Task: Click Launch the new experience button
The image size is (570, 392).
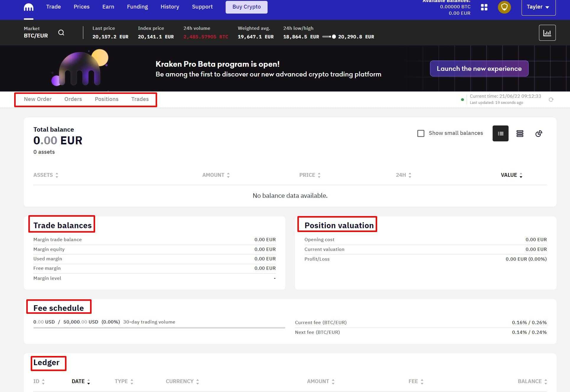Action: tap(479, 68)
